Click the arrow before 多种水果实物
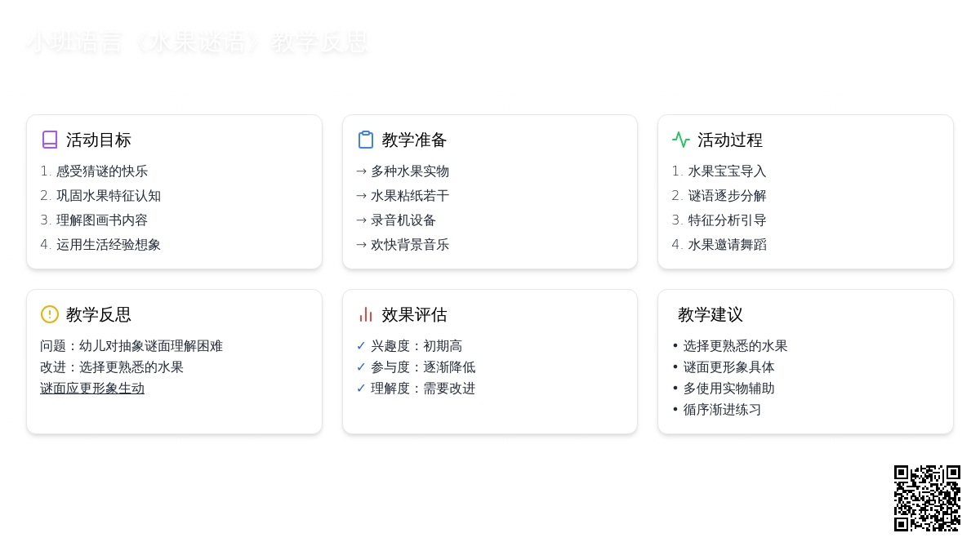This screenshot has height=551, width=980. point(361,171)
